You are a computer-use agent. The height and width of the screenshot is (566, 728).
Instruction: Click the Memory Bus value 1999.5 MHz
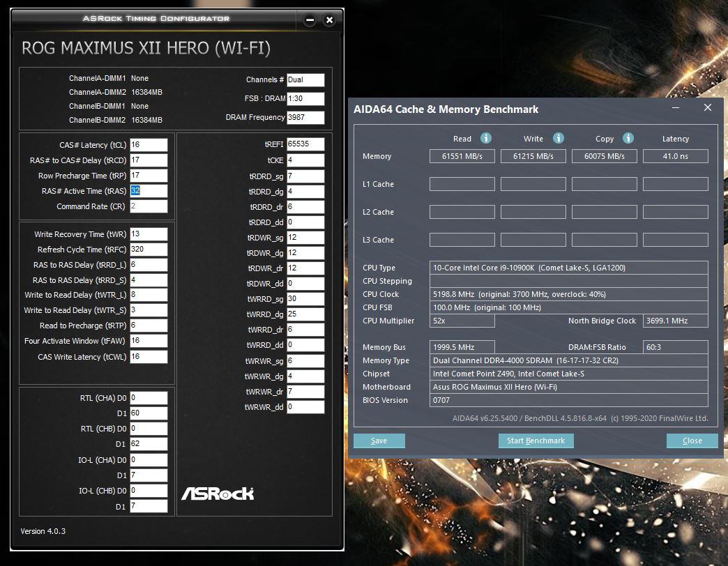pyautogui.click(x=462, y=347)
